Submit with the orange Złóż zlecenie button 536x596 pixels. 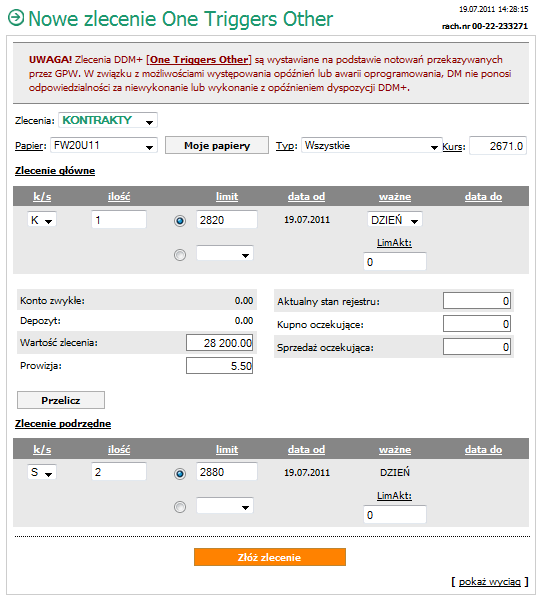[x=270, y=557]
